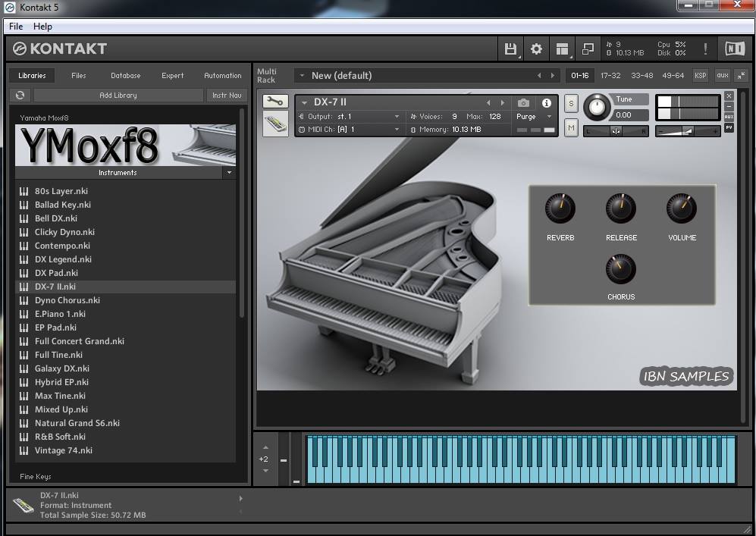Click the DX-7 II instrument thumbnail icon
This screenshot has width=756, height=536.
coord(275,124)
